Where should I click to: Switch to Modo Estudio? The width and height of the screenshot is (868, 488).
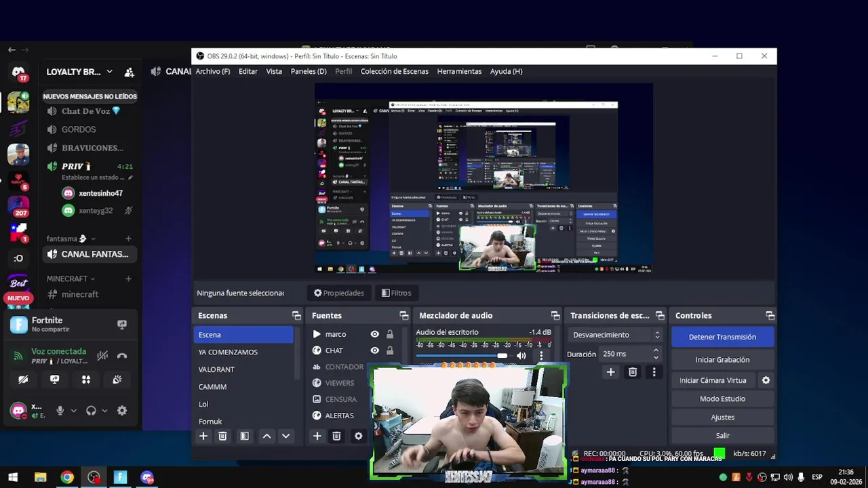point(722,399)
